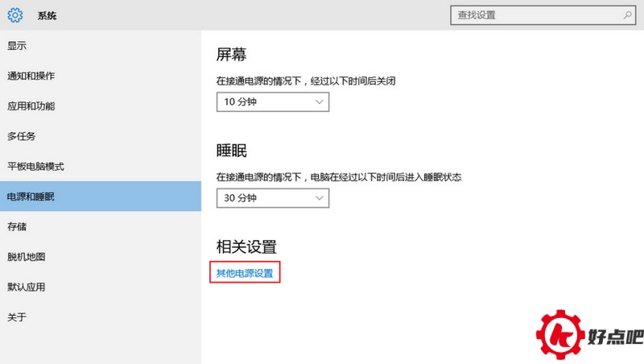Select 平板电脑模式 in the sidebar

tap(35, 166)
